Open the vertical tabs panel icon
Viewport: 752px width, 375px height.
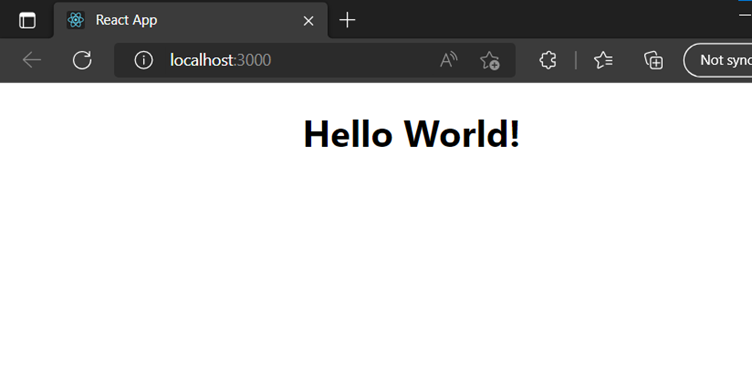tap(27, 21)
